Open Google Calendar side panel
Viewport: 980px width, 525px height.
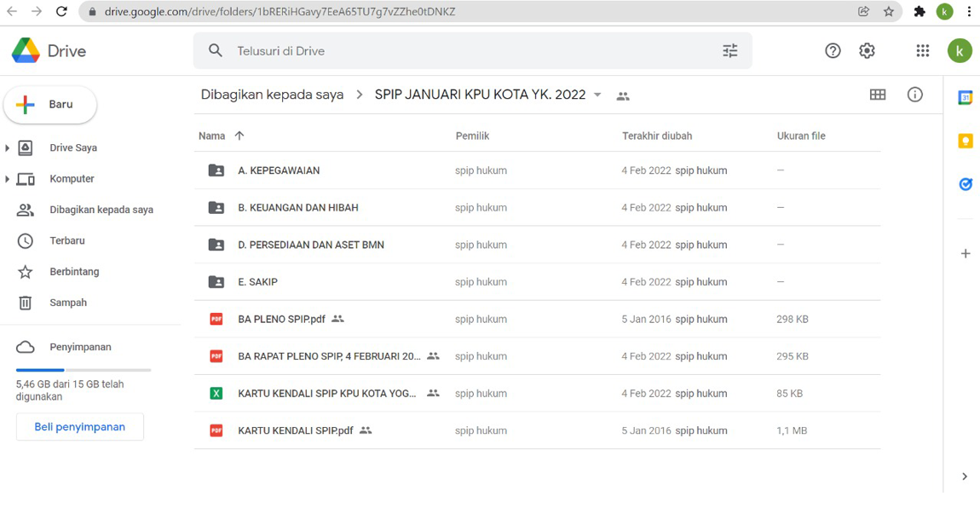tap(965, 98)
